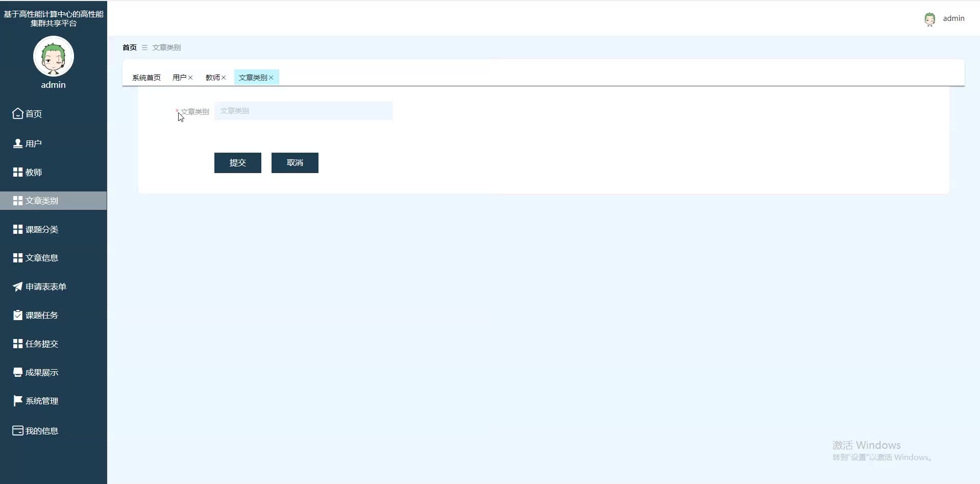The width and height of the screenshot is (980, 484).
Task: Close the 文章类别 tab
Action: [x=271, y=78]
